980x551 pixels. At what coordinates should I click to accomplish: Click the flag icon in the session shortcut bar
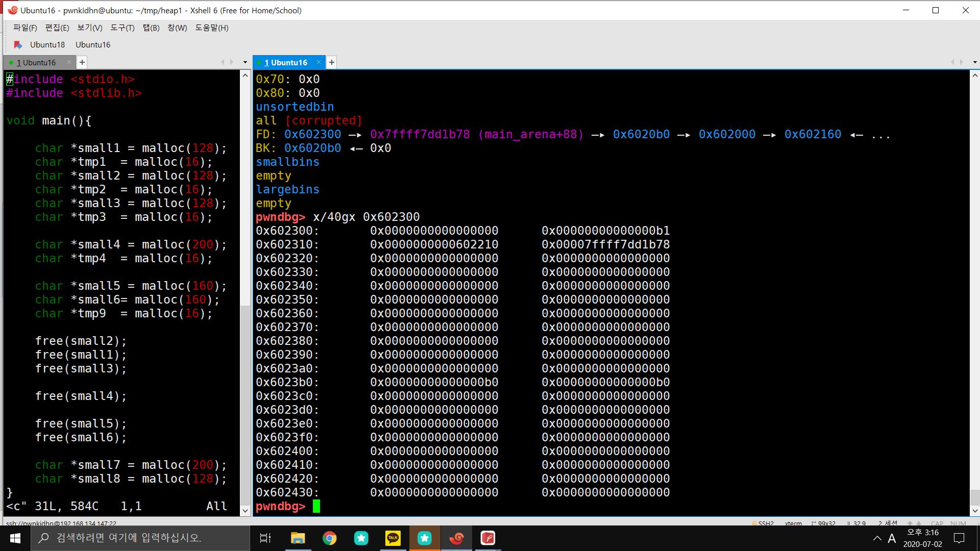tap(18, 45)
